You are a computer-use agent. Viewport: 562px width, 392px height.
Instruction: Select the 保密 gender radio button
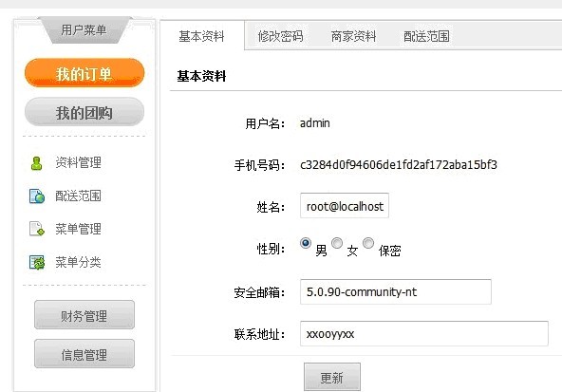pos(368,243)
